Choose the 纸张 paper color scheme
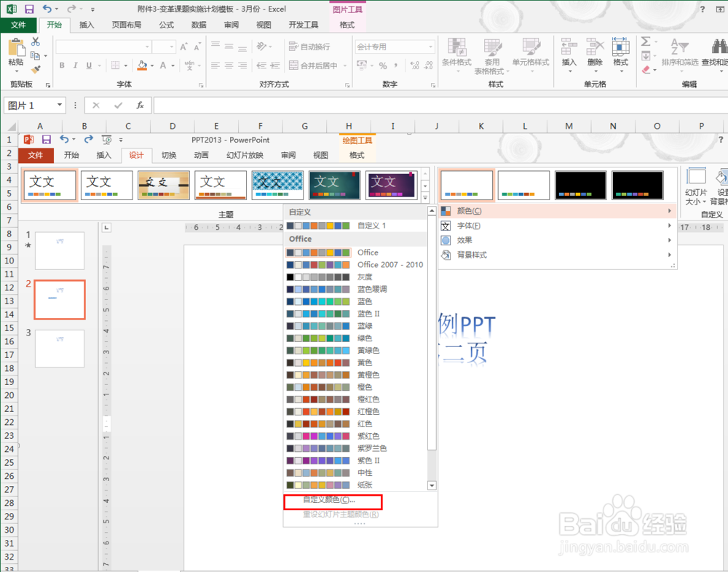Viewport: 728px width, 572px height. click(355, 485)
